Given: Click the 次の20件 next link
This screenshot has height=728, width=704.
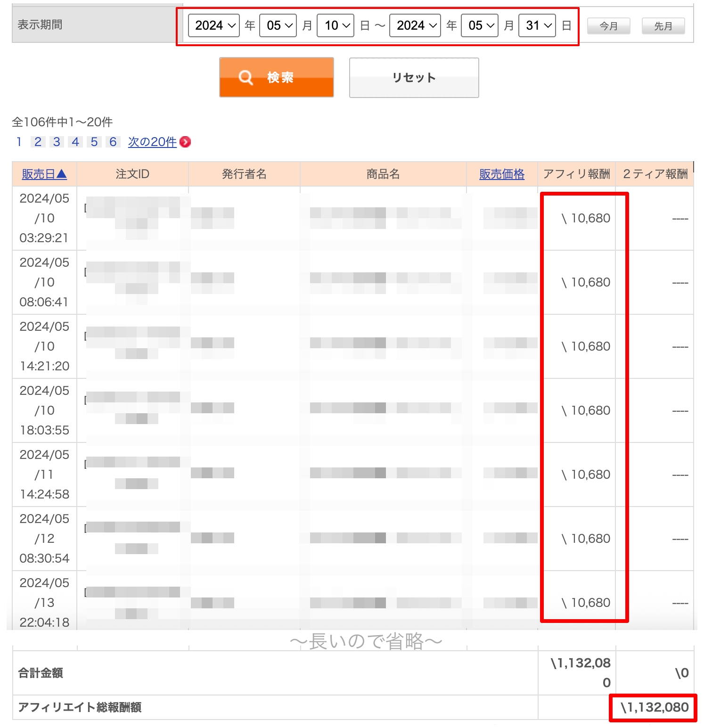Looking at the screenshot, I should [152, 142].
